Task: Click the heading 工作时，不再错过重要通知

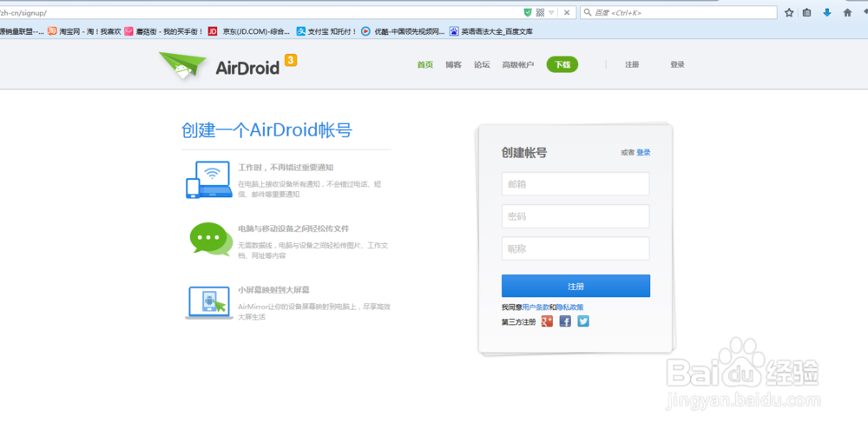Action: click(286, 168)
